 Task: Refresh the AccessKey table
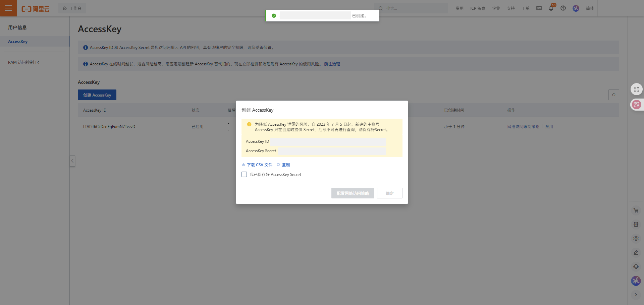point(613,95)
